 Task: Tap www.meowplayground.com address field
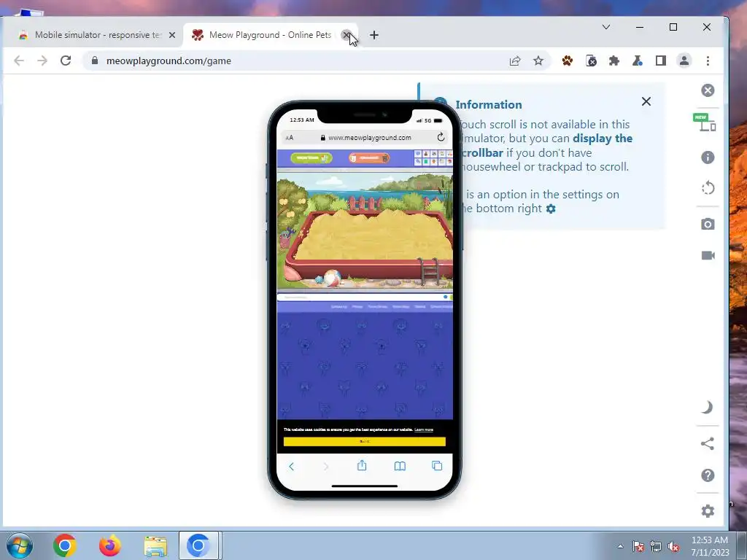point(366,138)
